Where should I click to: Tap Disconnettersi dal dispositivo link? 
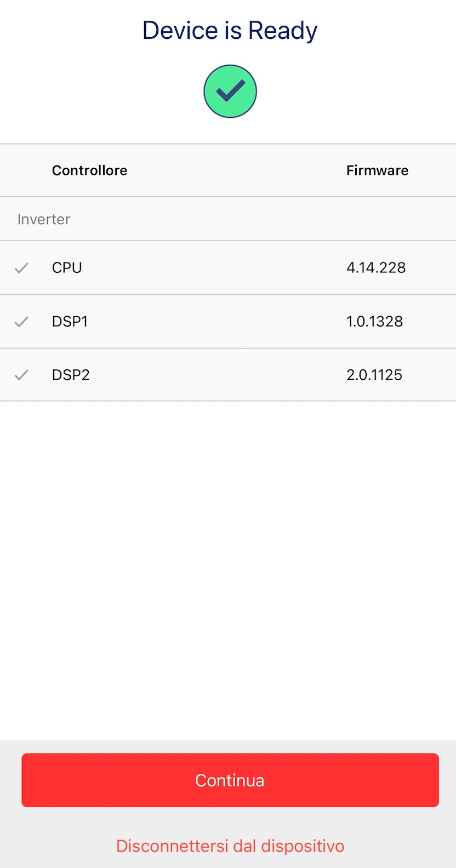[x=230, y=846]
